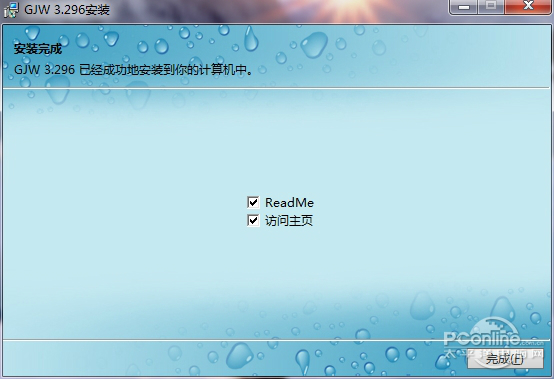Click the text GJW 3.296 已经成功地安装到你的计算机中
This screenshot has width=554, height=379.
pos(134,70)
